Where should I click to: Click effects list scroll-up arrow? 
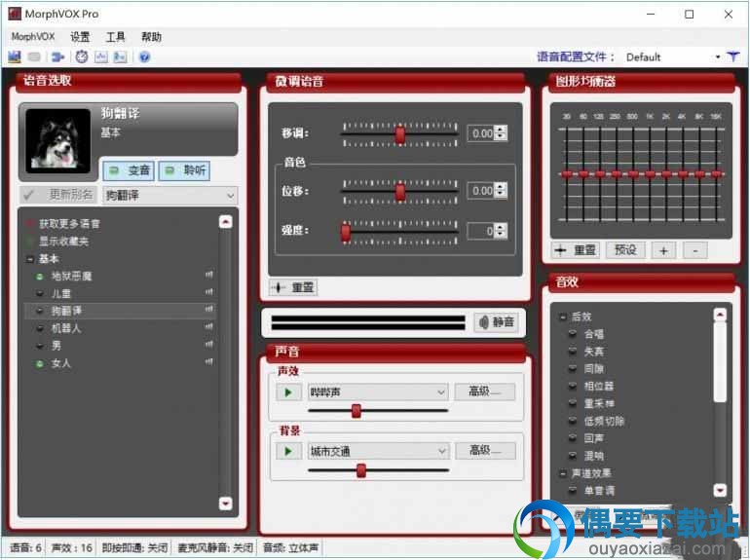point(720,315)
